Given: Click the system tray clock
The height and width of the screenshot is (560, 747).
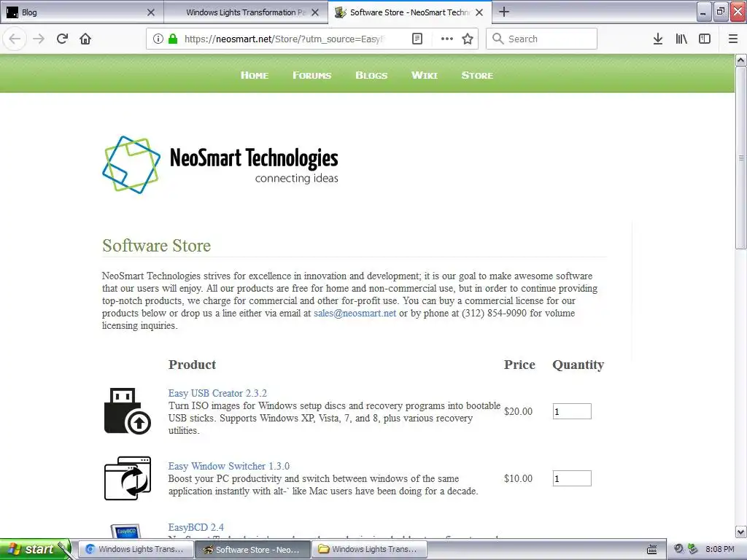Looking at the screenshot, I should click(720, 549).
